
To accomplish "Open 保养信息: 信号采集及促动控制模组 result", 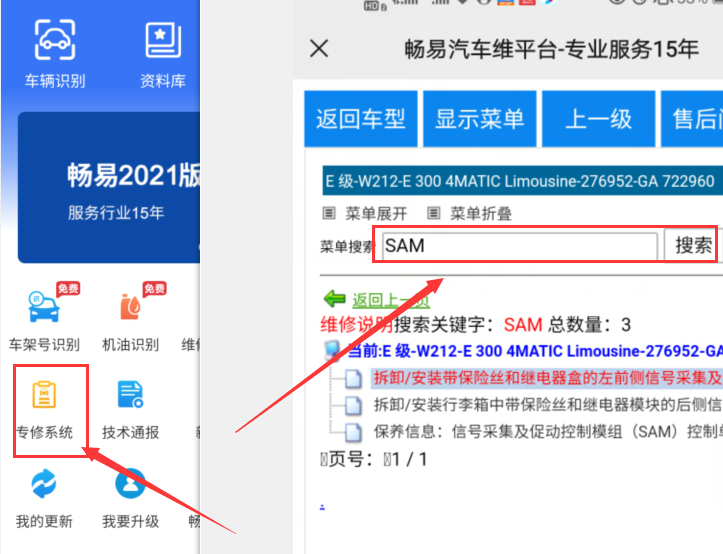I will 547,432.
